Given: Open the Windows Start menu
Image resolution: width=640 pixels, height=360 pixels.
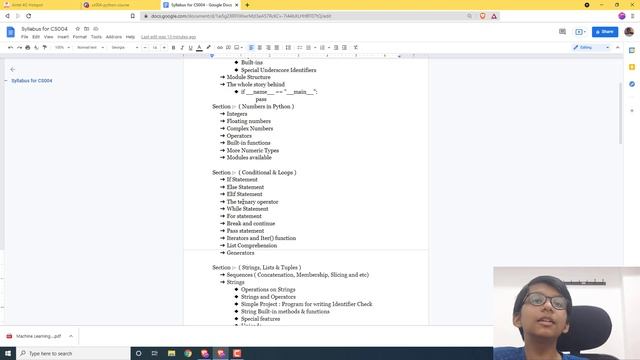Looking at the screenshot, I should pos(8,353).
